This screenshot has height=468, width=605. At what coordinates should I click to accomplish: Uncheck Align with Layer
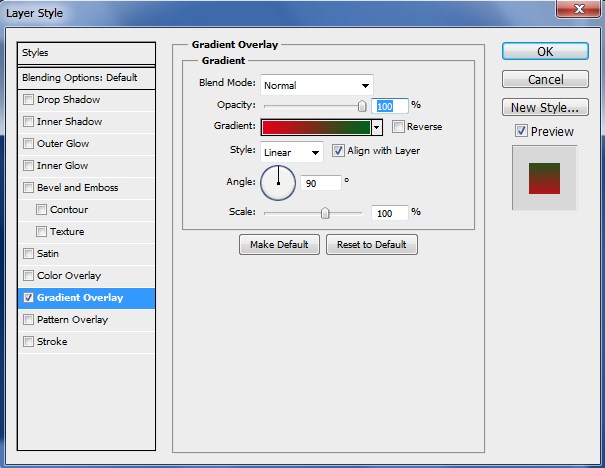[338, 150]
